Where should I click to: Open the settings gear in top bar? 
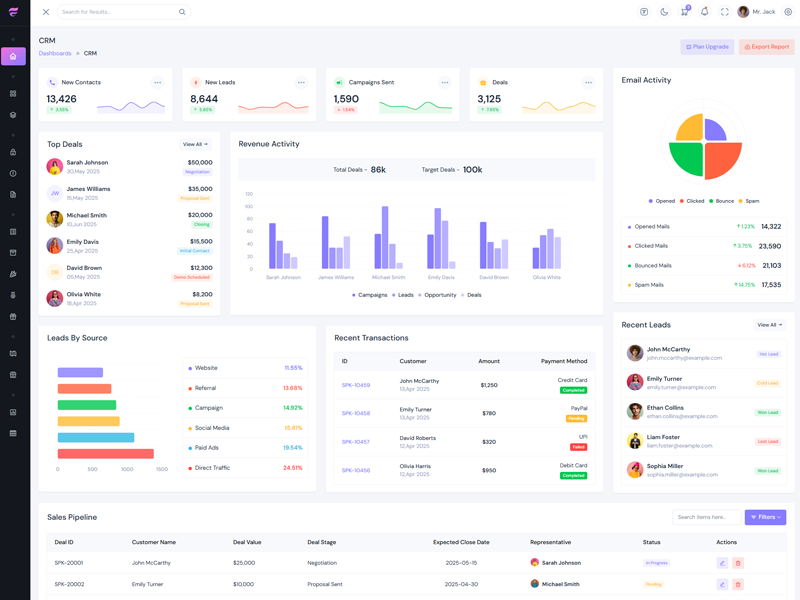788,12
